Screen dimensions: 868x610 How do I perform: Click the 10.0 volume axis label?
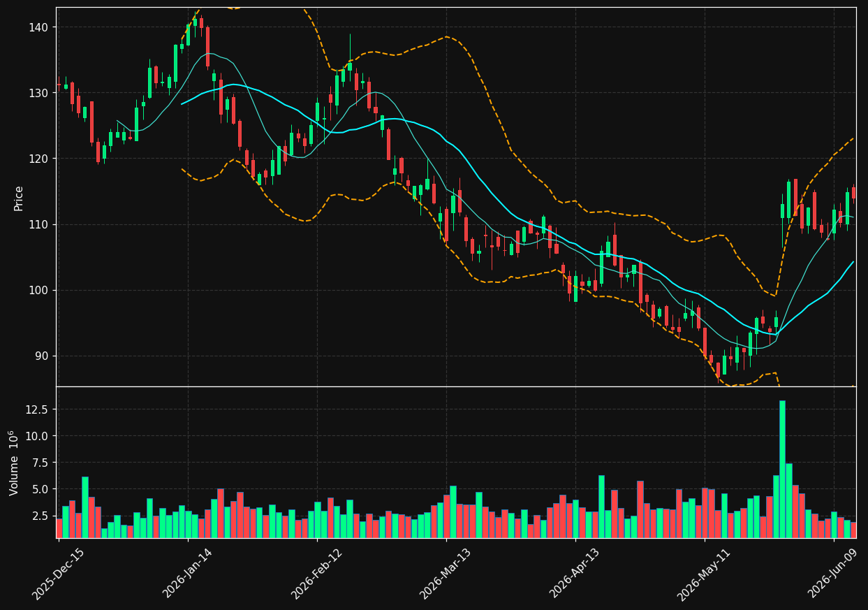coord(38,436)
